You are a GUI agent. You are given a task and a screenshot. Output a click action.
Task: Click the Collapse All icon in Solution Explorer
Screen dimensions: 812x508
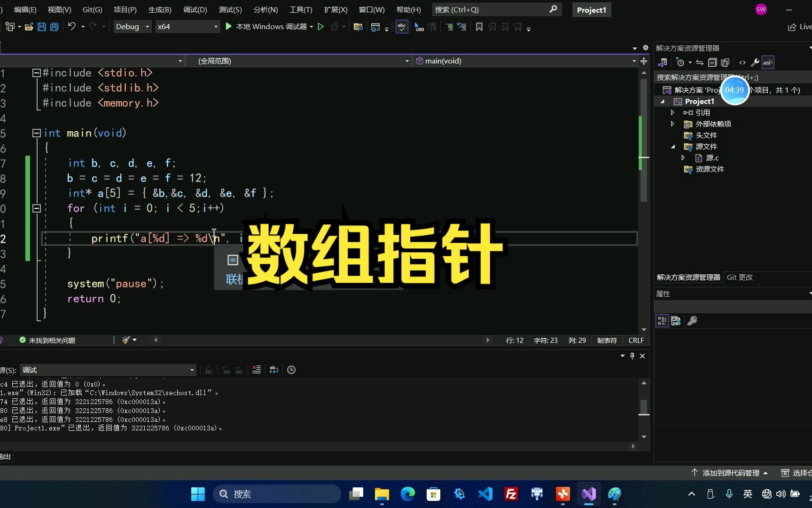click(x=712, y=62)
